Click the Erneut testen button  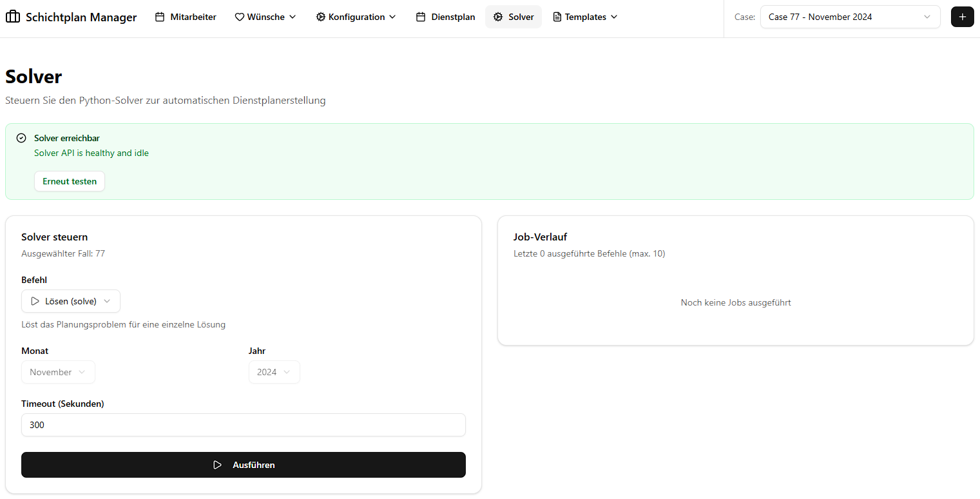click(70, 181)
